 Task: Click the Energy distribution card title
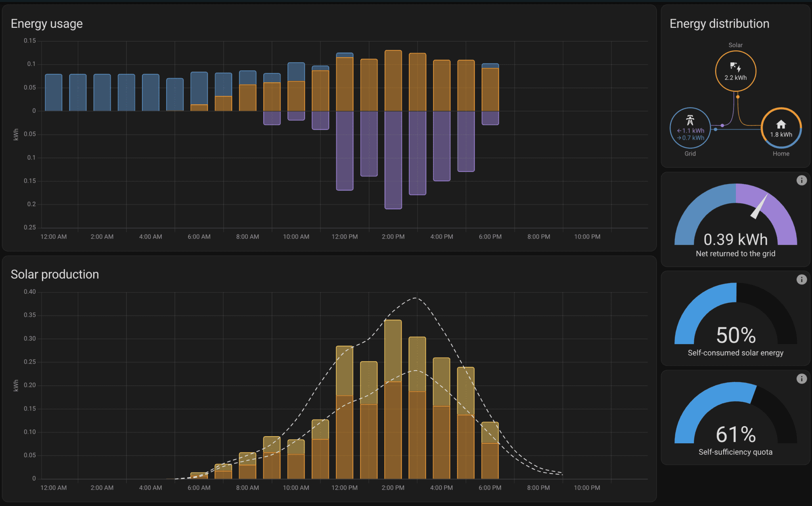[719, 24]
